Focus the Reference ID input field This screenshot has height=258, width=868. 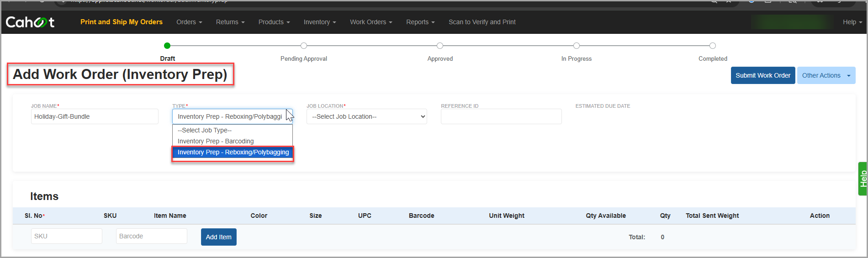[501, 116]
